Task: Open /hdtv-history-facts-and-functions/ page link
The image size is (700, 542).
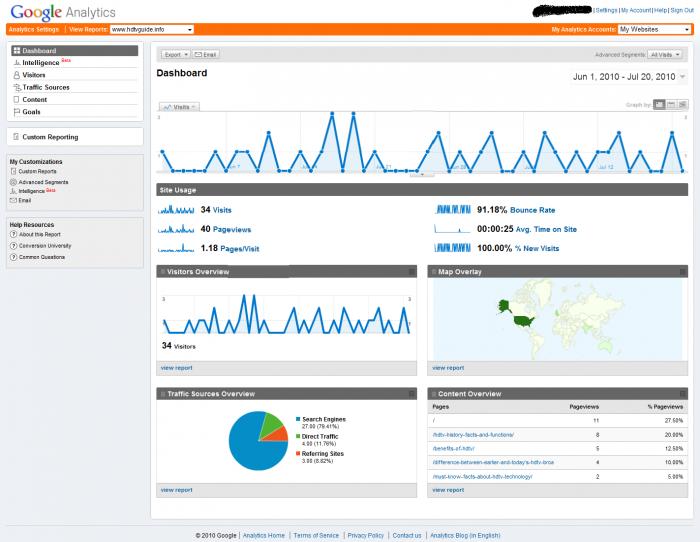Action: click(473, 434)
